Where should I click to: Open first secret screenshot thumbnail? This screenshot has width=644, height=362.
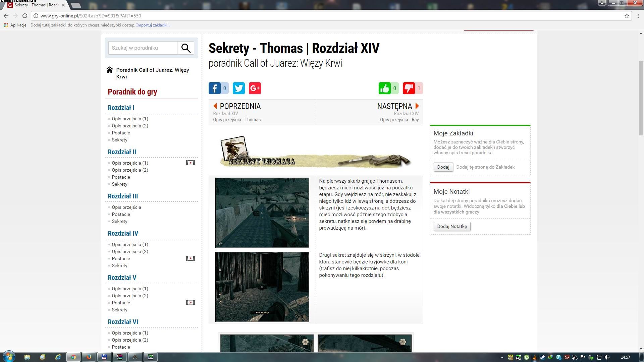[262, 213]
